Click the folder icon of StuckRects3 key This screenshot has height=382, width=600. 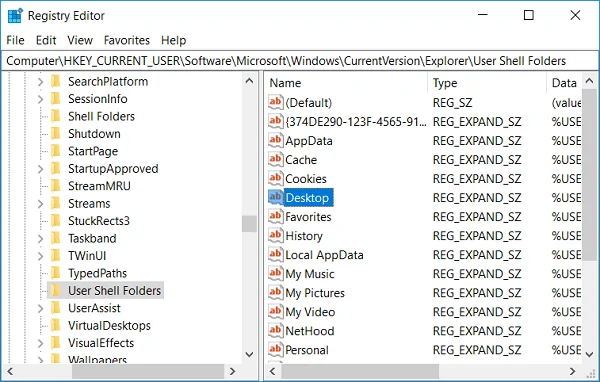click(x=56, y=220)
